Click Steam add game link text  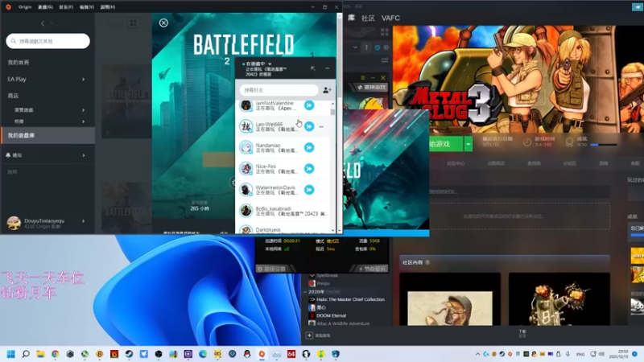click(323, 335)
